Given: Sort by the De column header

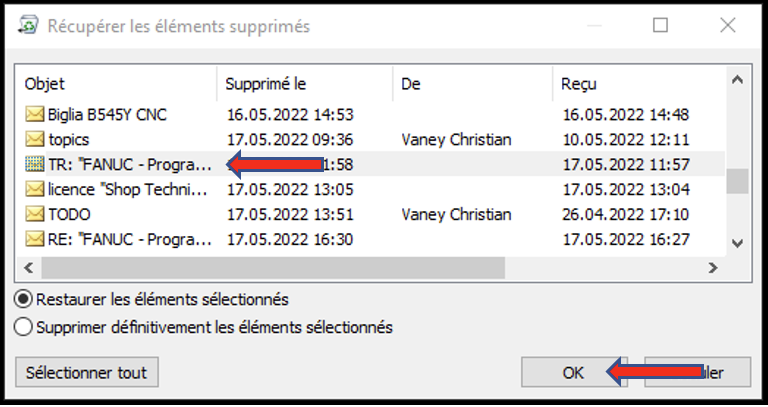Looking at the screenshot, I should click(473, 84).
